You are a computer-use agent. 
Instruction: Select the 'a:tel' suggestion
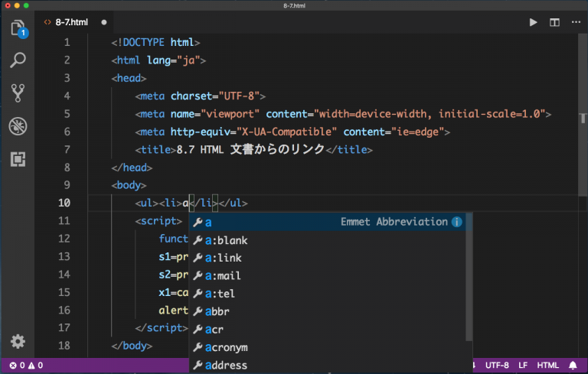coord(328,294)
